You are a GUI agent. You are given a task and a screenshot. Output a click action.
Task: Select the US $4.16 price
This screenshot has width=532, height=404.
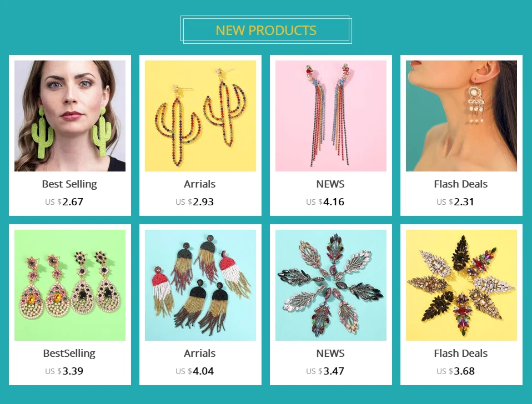click(325, 201)
